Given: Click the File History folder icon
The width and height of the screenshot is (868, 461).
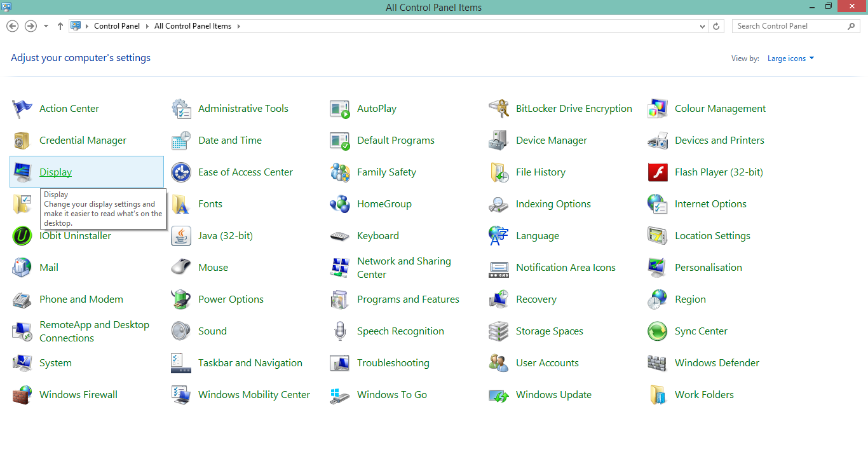Looking at the screenshot, I should click(x=499, y=172).
